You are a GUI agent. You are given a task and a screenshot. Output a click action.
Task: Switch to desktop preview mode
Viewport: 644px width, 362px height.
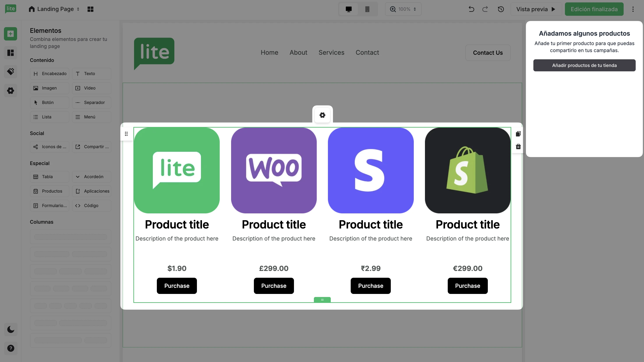[x=349, y=9]
